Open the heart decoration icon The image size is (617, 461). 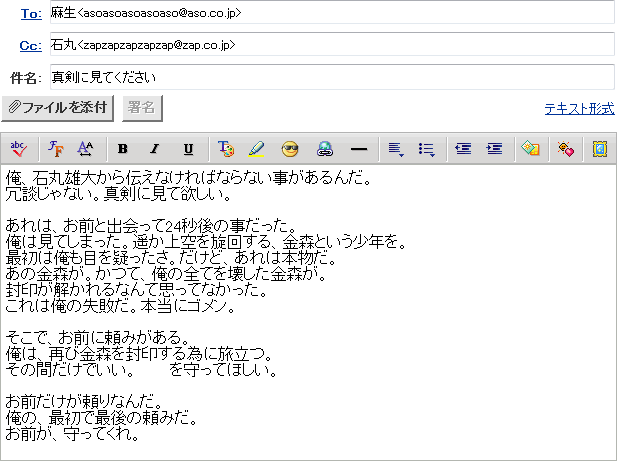tap(565, 149)
